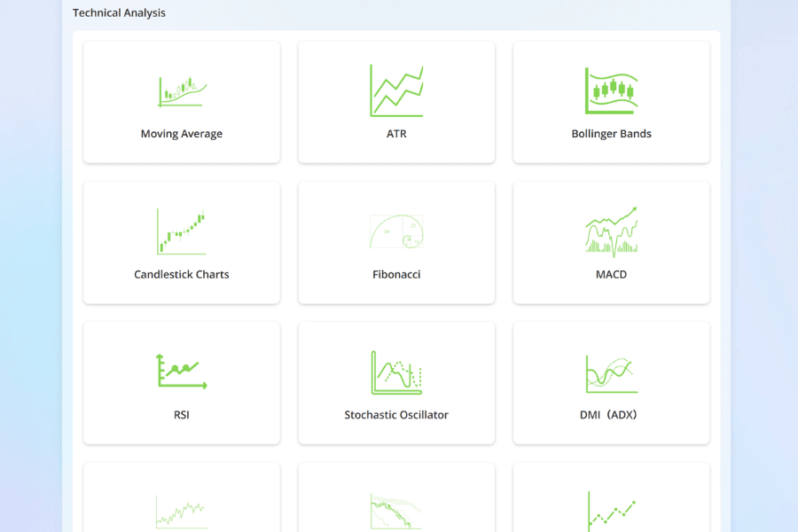Click the RSI label
Viewport: 798px width, 532px height.
182,415
